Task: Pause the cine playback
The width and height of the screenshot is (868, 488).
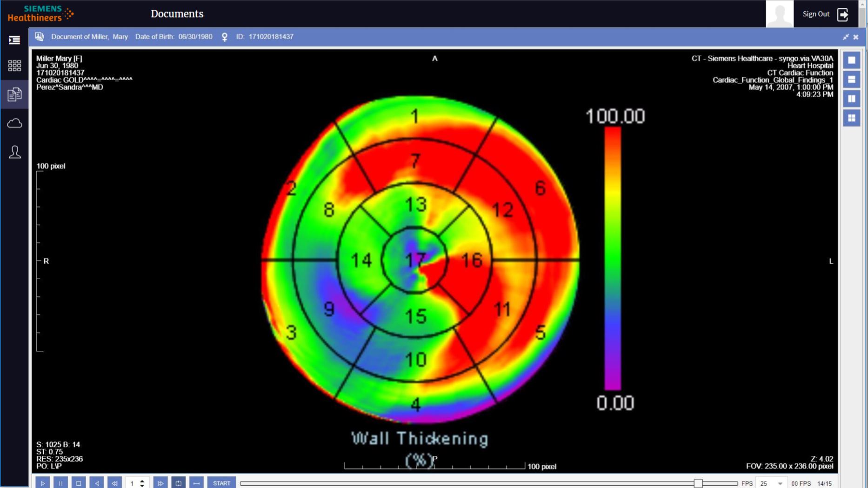Action: pyautogui.click(x=60, y=483)
